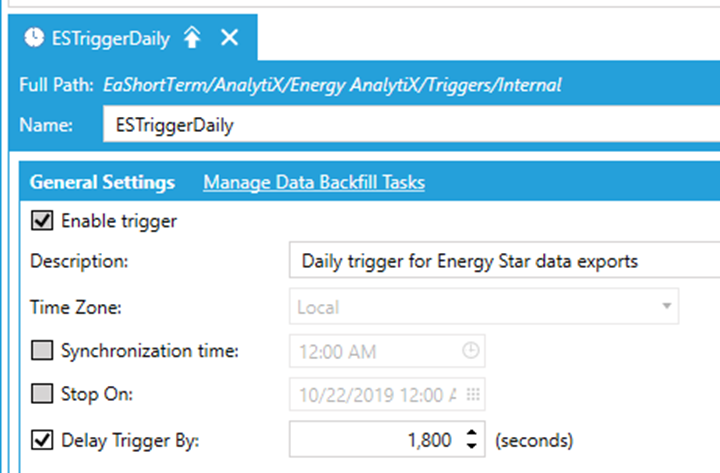Open Manage Data Backfill Tasks link
720x473 pixels.
click(x=314, y=182)
